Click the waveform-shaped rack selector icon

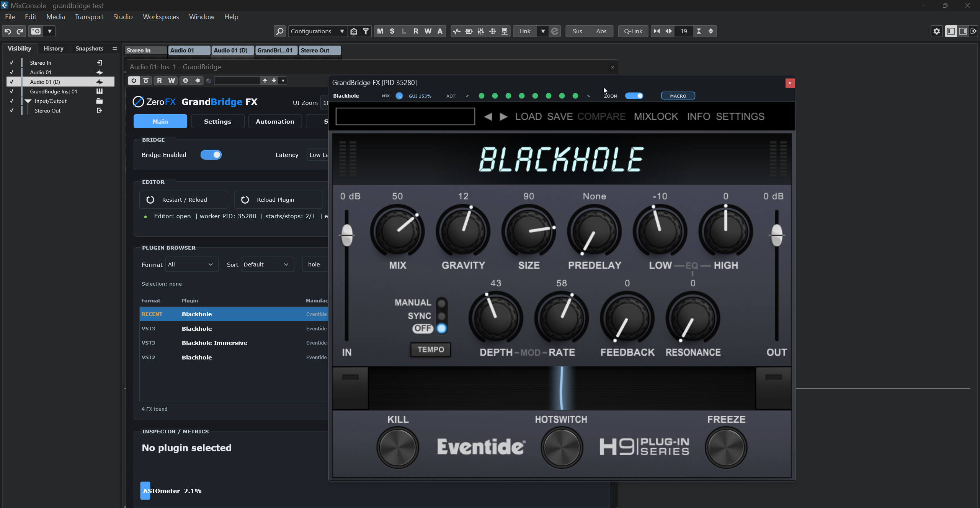pos(456,31)
